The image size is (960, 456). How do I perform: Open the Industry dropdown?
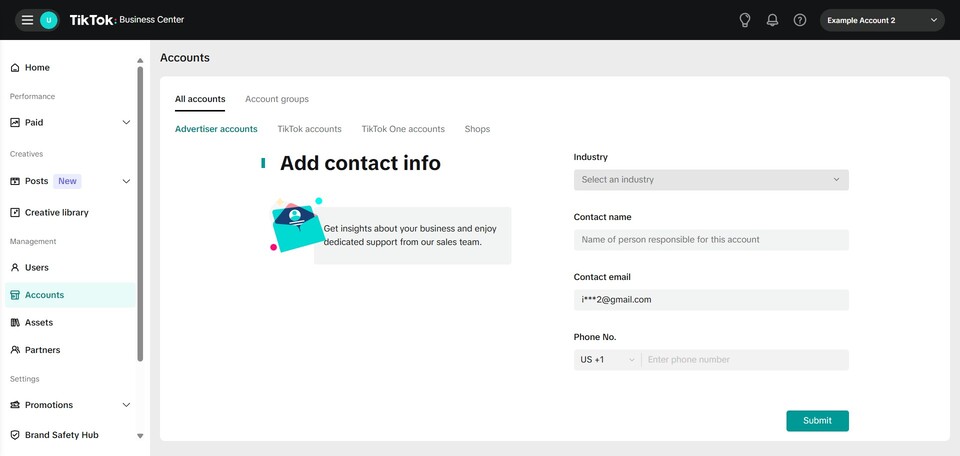710,180
